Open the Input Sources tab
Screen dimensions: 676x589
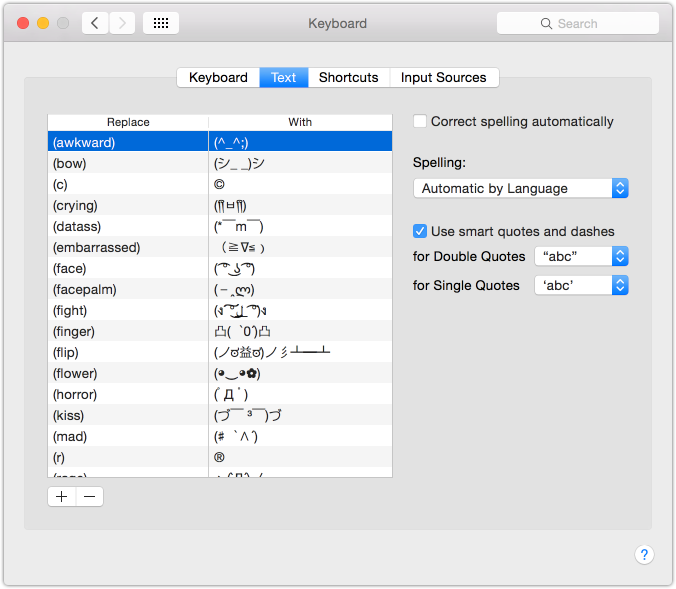(443, 77)
